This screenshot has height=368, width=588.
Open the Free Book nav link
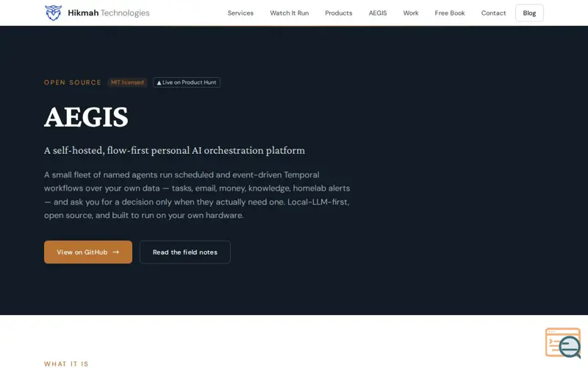pyautogui.click(x=450, y=13)
